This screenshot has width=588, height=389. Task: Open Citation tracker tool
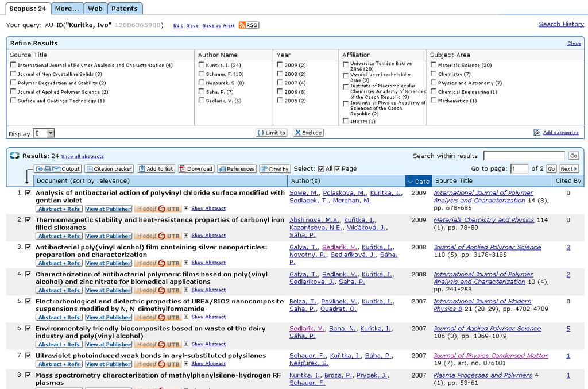[x=109, y=169]
